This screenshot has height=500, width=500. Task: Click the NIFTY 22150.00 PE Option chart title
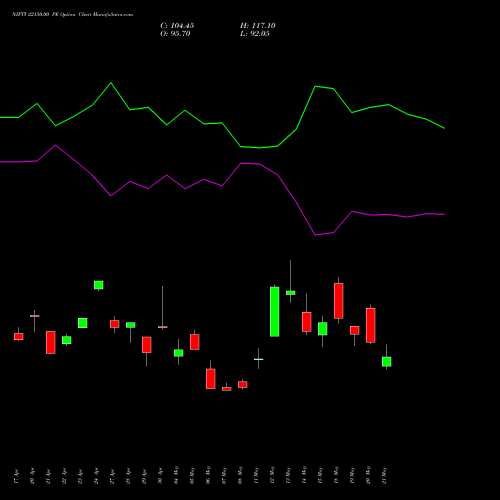point(73,14)
